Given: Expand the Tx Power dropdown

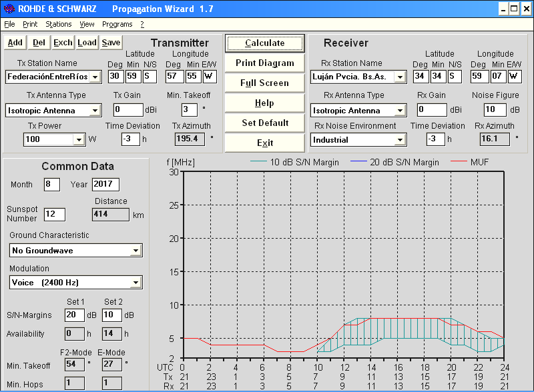Looking at the screenshot, I should 79,140.
